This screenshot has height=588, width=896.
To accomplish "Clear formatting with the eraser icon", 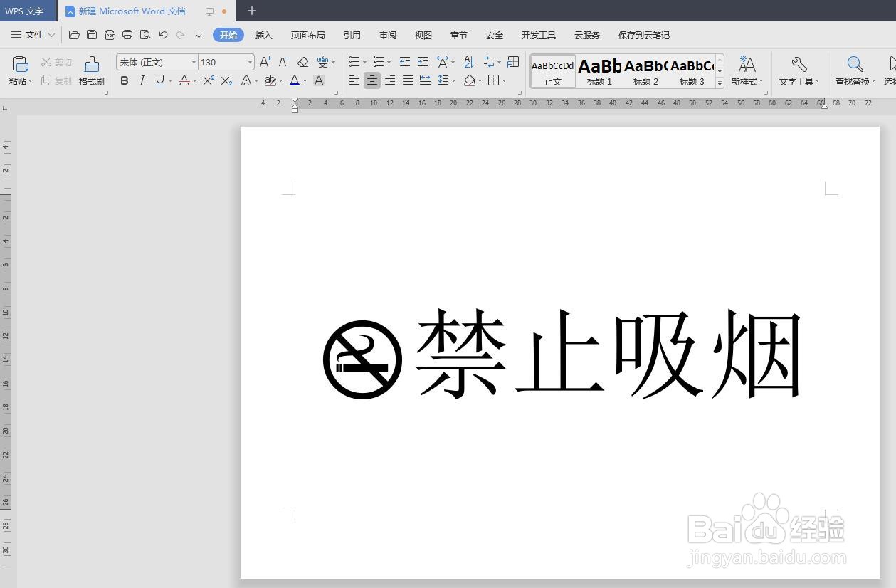I will pos(302,62).
